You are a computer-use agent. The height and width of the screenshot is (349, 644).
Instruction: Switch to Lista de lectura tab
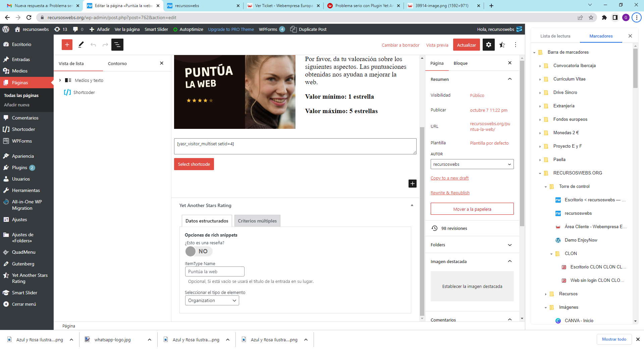(x=555, y=36)
